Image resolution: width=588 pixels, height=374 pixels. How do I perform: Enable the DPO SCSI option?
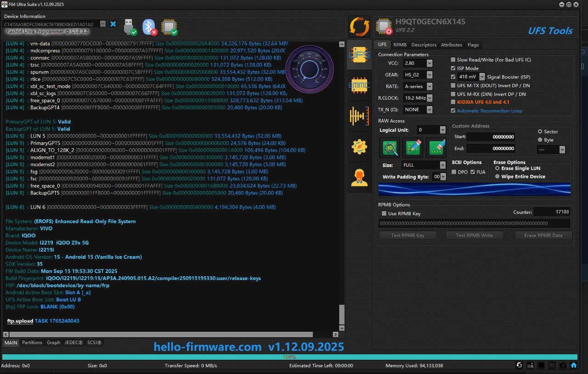pyautogui.click(x=454, y=172)
